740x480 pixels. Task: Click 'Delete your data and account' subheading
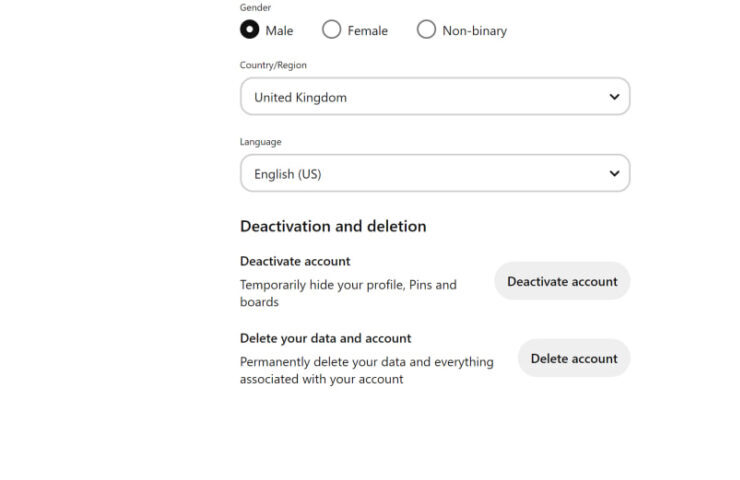[x=326, y=338]
